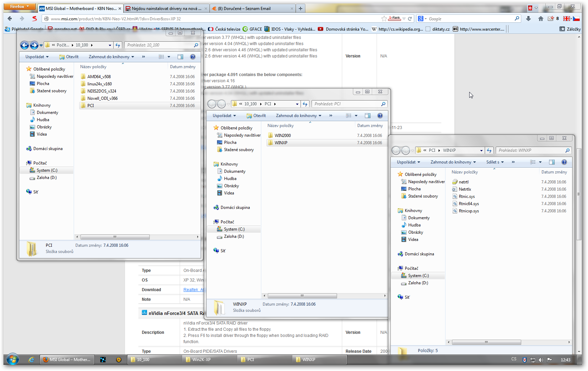Open new Firefox tab with plus
588x371 pixels.
pos(301,9)
